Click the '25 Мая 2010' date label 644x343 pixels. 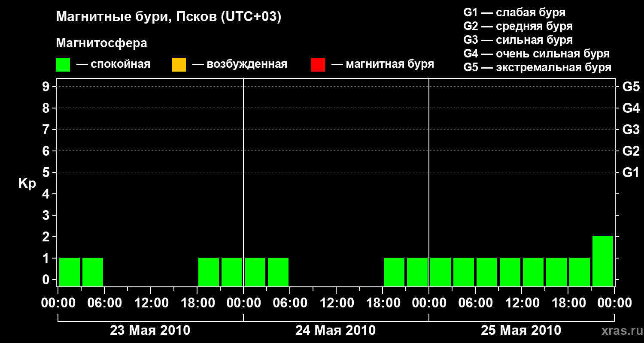pyautogui.click(x=521, y=331)
